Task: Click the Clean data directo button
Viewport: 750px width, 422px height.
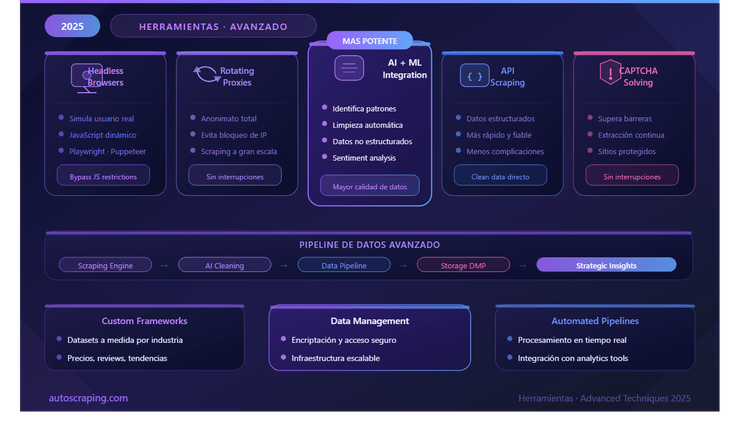Action: coord(500,177)
